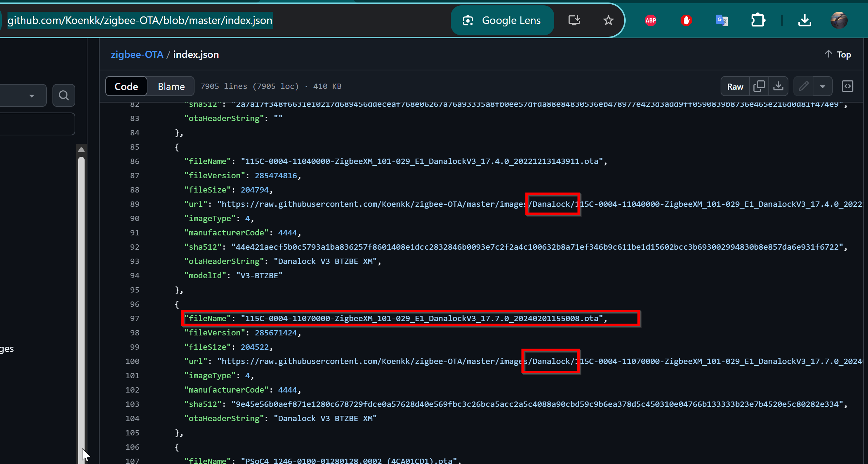This screenshot has width=868, height=464.
Task: Click the go to file input box
Action: coord(37,124)
